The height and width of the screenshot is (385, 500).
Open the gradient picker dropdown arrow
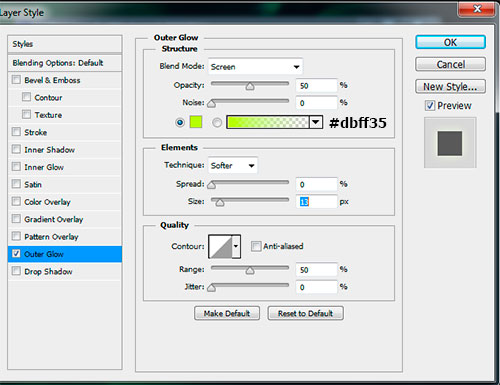click(316, 122)
